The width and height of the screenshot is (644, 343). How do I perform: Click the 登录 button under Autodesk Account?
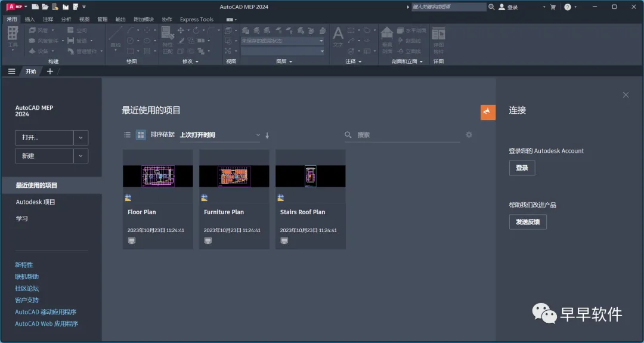click(522, 168)
